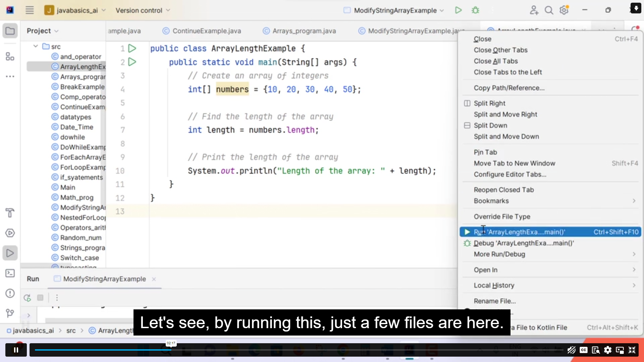Click src in the breadcrumb bar
Image resolution: width=644 pixels, height=362 pixels.
[71, 330]
